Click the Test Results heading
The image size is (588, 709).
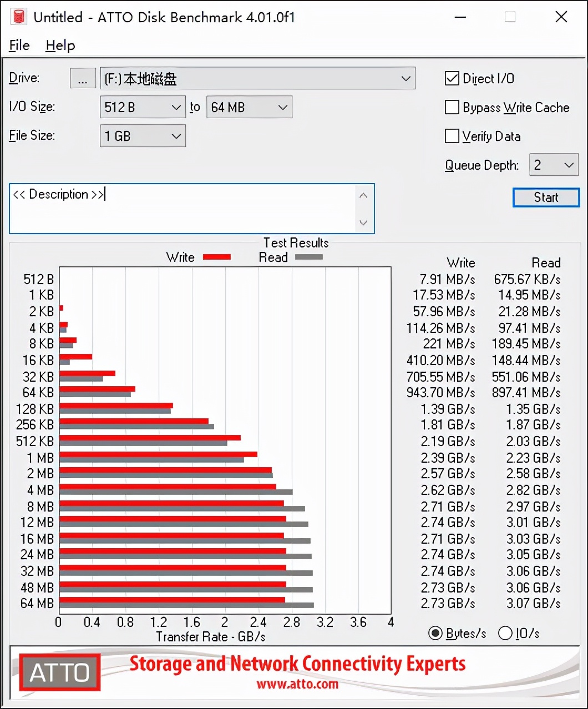(x=296, y=242)
